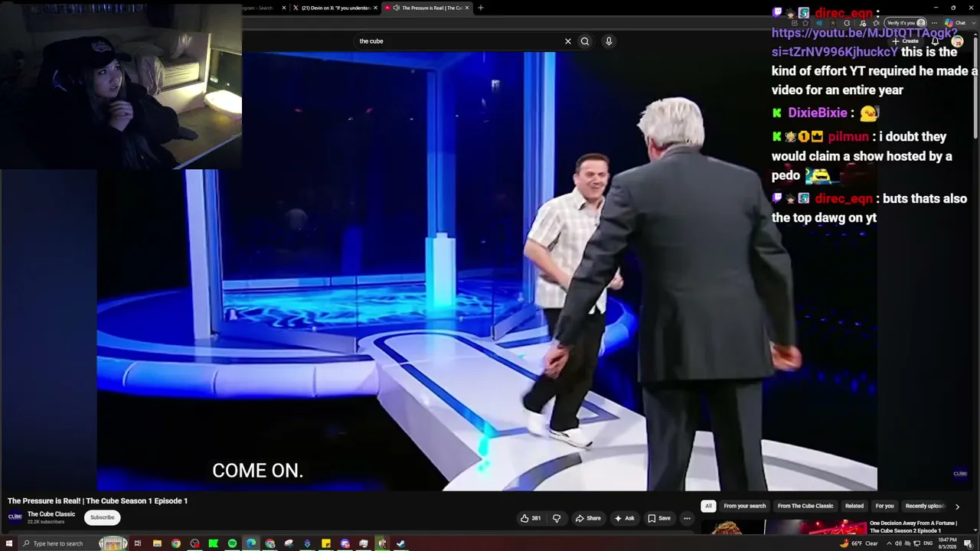
Task: Subscribe to The Cube Classic channel
Action: point(102,517)
